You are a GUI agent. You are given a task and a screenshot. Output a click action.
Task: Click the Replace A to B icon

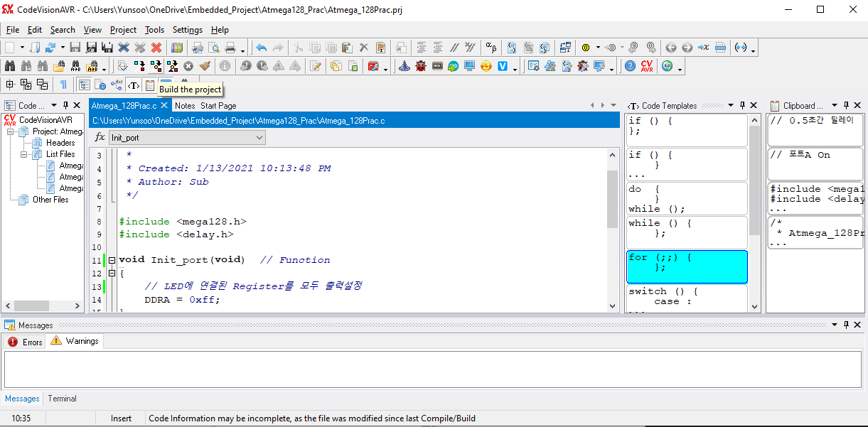click(x=75, y=66)
